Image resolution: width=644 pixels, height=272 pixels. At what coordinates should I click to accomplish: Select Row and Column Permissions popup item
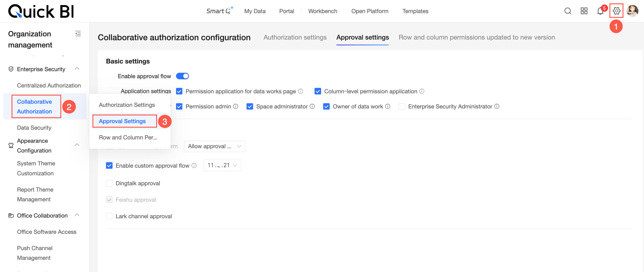point(128,138)
